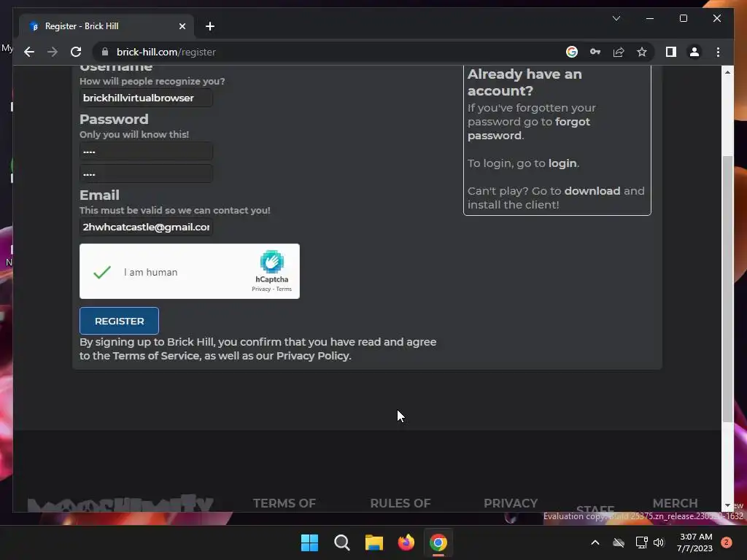This screenshot has height=560, width=747.
Task: Open a new browser tab
Action: tap(209, 26)
